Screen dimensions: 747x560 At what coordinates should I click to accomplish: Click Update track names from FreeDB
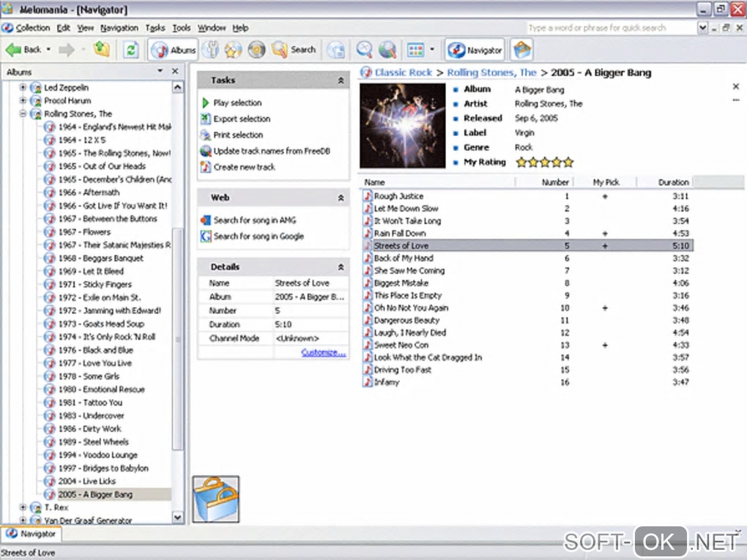(x=272, y=151)
